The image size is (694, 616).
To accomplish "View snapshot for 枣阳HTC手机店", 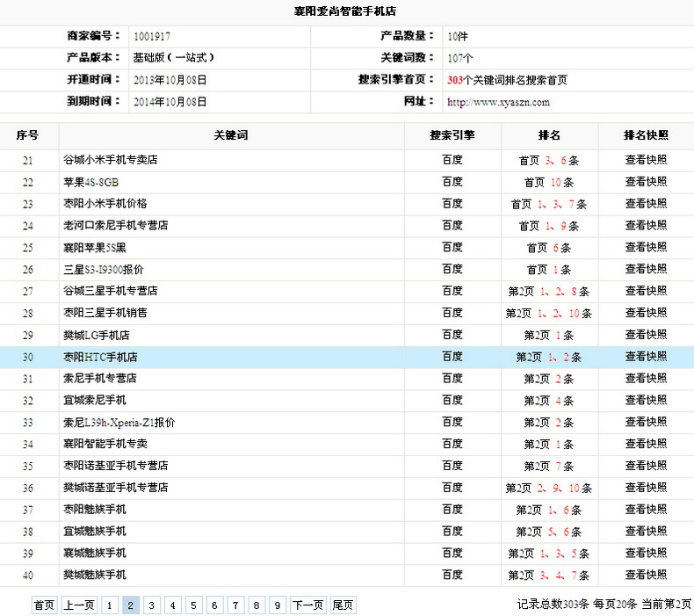I will (x=646, y=357).
